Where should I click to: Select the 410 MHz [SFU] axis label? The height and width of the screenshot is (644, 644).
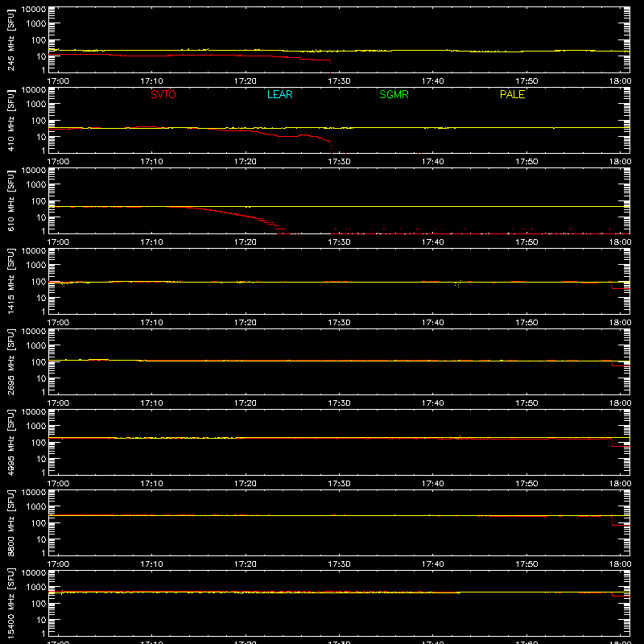pyautogui.click(x=11, y=120)
